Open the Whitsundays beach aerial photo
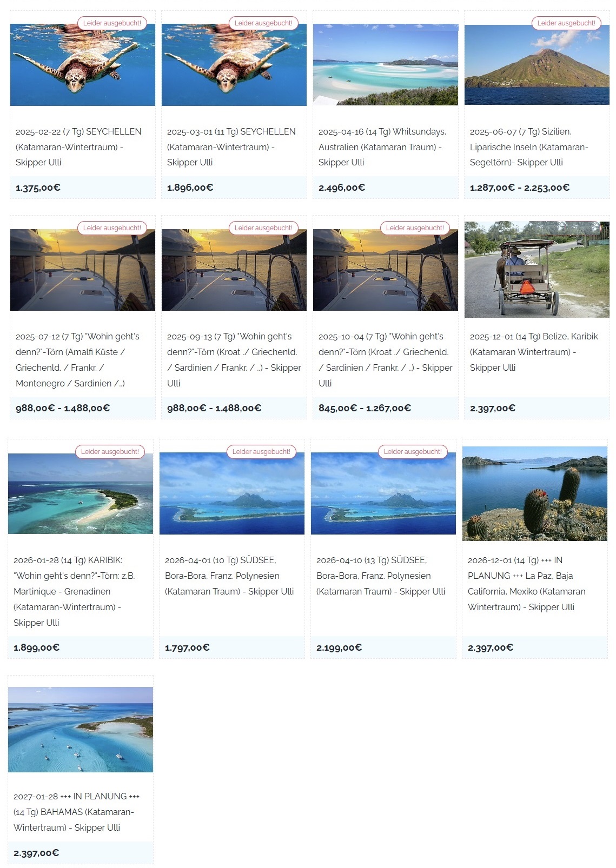 coord(385,65)
